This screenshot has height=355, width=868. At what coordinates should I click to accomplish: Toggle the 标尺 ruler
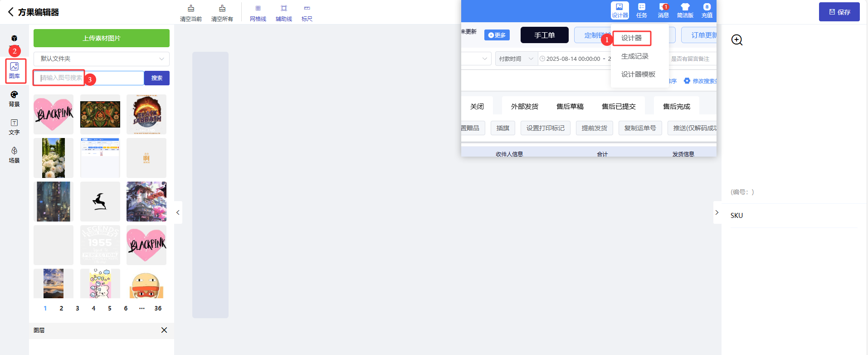pyautogui.click(x=307, y=13)
